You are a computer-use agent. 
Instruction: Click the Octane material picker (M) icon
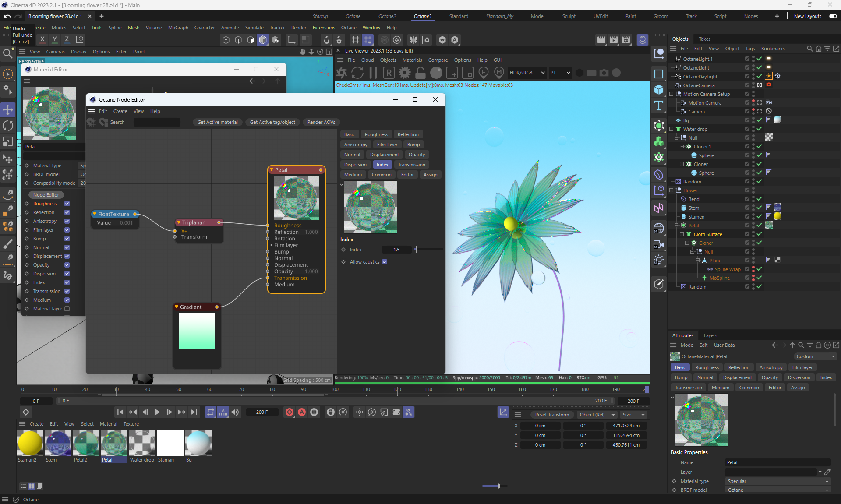[x=499, y=73]
